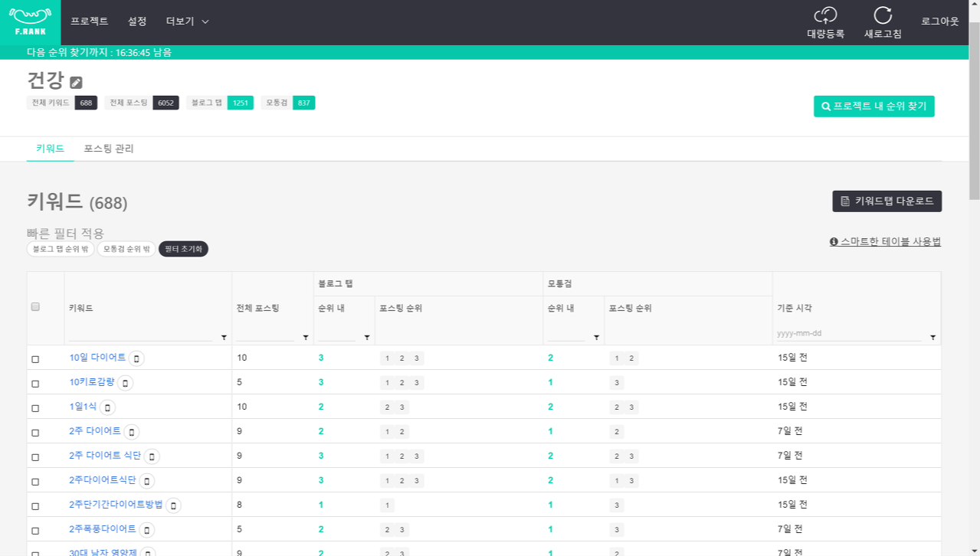The image size is (980, 556).
Task: Open filter arrow in 모통검 순위 내 column
Action: coord(596,337)
